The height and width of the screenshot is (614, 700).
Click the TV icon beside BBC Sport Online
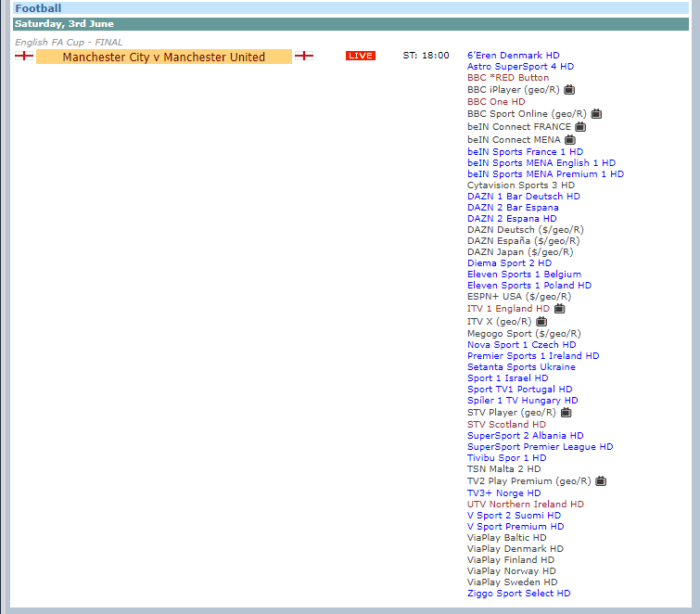point(596,114)
